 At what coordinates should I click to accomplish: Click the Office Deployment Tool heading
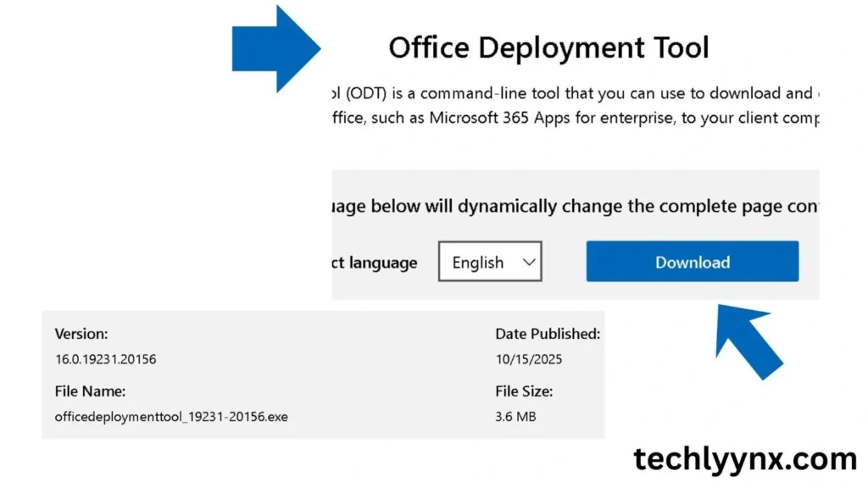tap(548, 47)
